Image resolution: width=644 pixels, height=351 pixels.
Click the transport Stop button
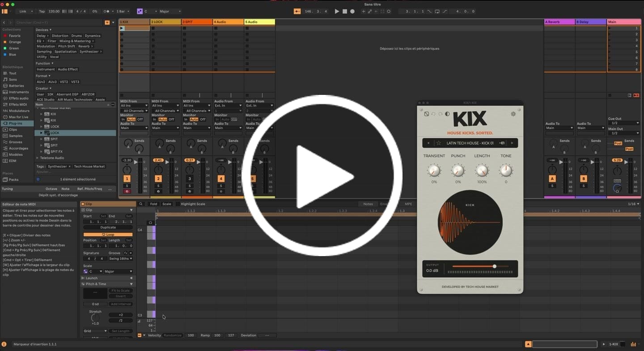click(x=344, y=11)
